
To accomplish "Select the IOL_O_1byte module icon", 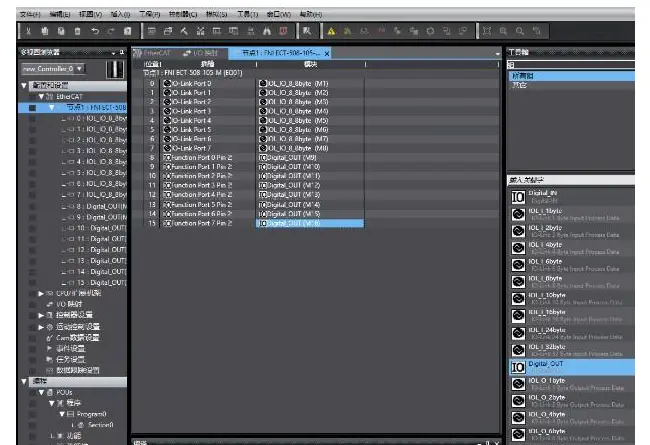I will coord(517,385).
